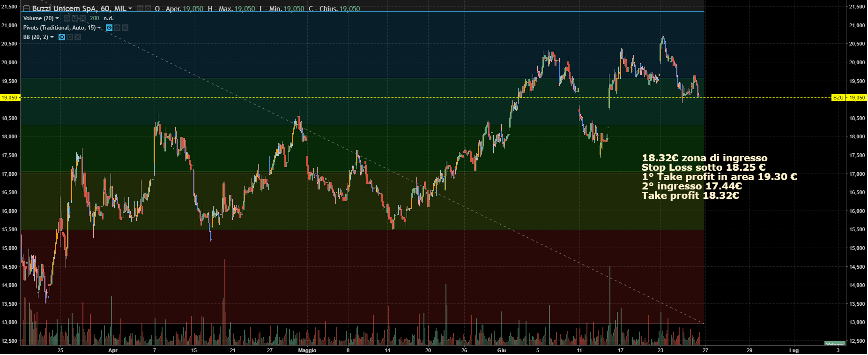Hide the Bollinger Bands eye icon
The height and width of the screenshot is (355, 868).
[62, 37]
